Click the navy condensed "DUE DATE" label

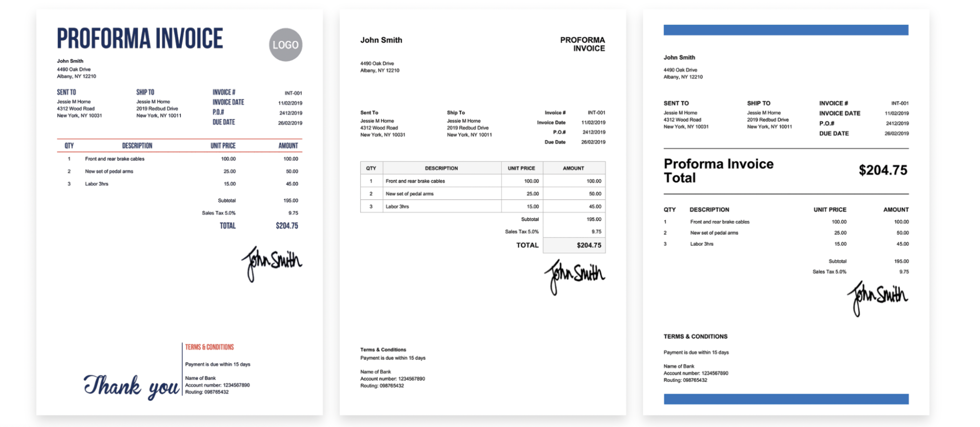tap(224, 122)
